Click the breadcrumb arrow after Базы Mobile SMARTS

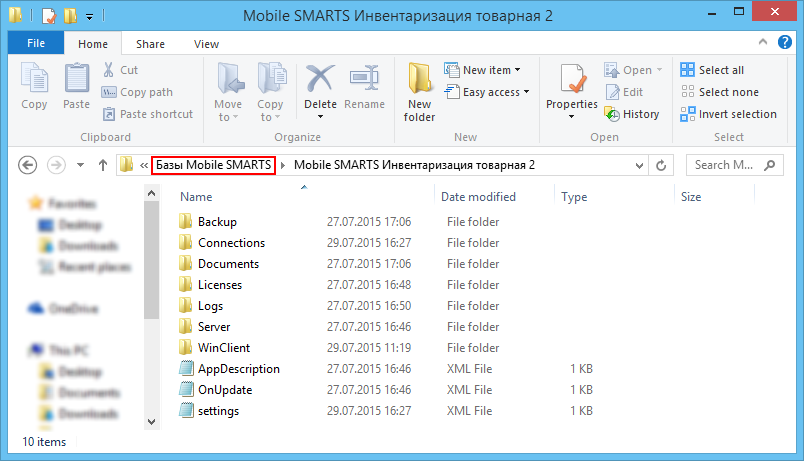click(x=283, y=165)
